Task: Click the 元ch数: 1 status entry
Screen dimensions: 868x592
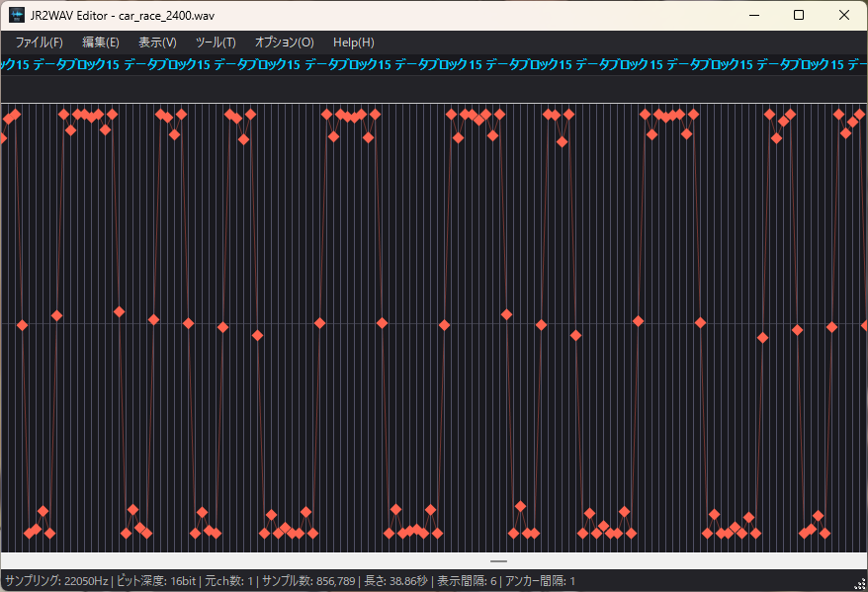Action: click(228, 581)
